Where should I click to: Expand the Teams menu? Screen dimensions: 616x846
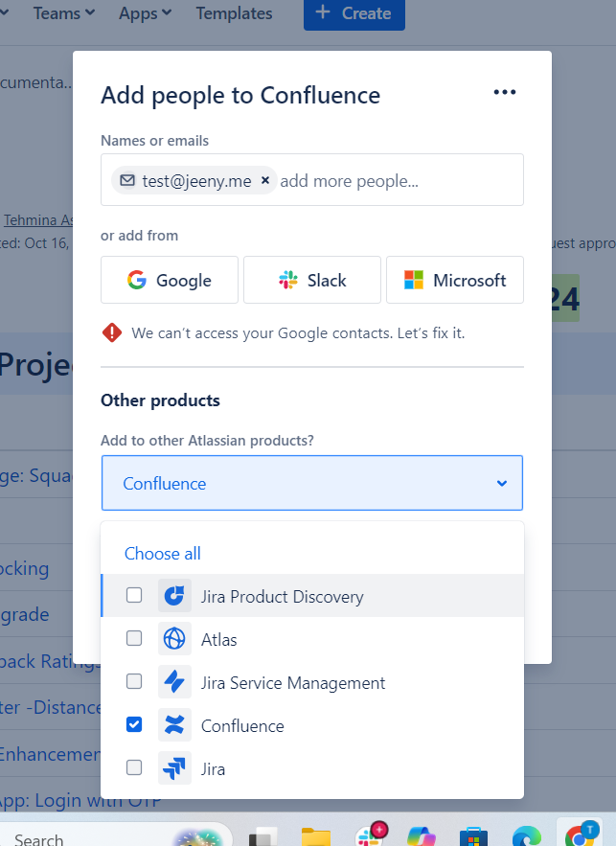click(64, 13)
